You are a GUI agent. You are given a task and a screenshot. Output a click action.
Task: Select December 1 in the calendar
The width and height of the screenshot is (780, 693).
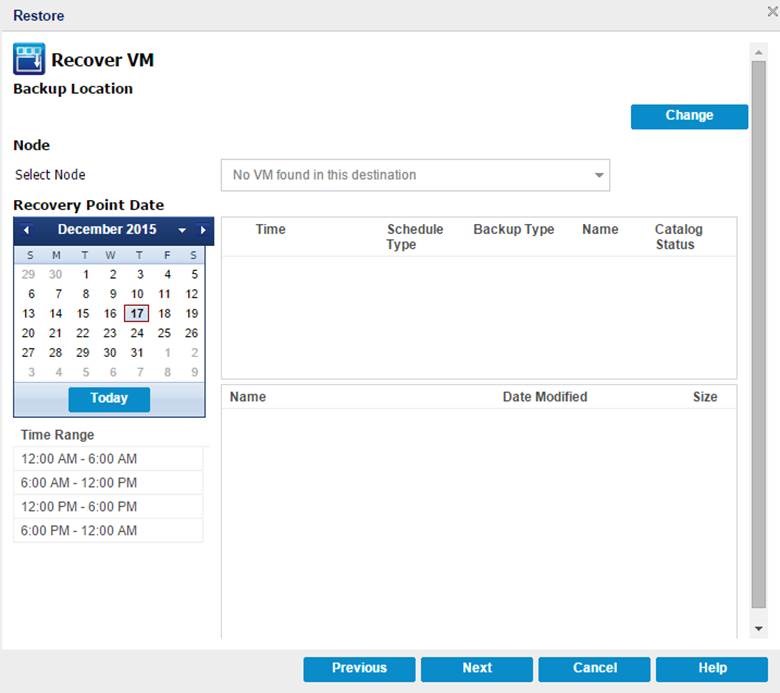click(86, 274)
